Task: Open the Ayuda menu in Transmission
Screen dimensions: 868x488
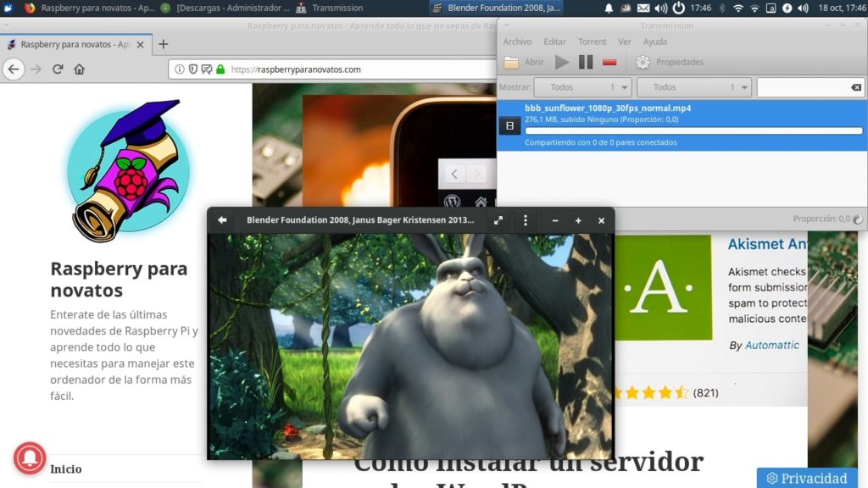Action: (x=655, y=42)
